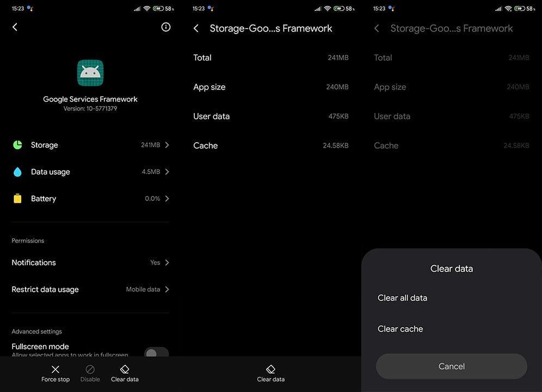Image resolution: width=542 pixels, height=392 pixels.
Task: Tap the info icon at top right
Action: tap(166, 27)
